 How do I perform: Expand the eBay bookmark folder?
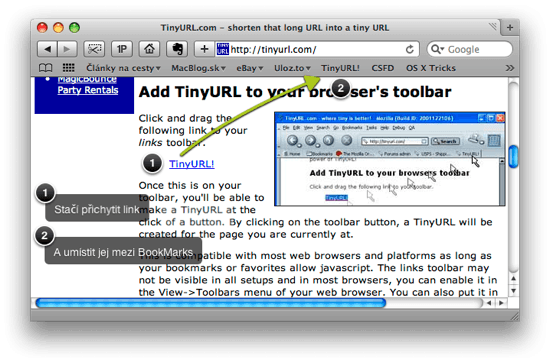pyautogui.click(x=249, y=68)
